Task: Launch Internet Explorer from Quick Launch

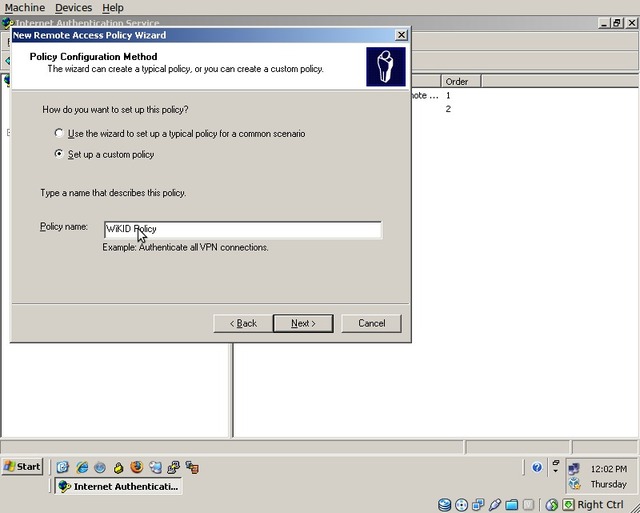Action: tap(82, 467)
